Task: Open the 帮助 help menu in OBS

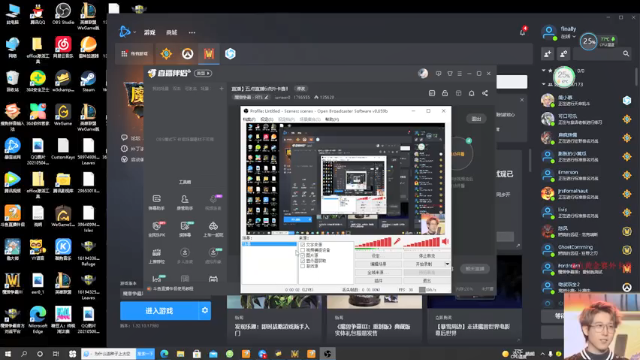Action: pyautogui.click(x=332, y=119)
